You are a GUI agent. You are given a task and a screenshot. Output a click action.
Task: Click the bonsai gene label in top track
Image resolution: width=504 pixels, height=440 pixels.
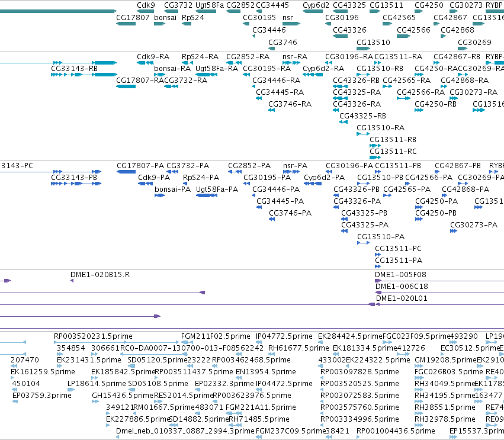[165, 18]
